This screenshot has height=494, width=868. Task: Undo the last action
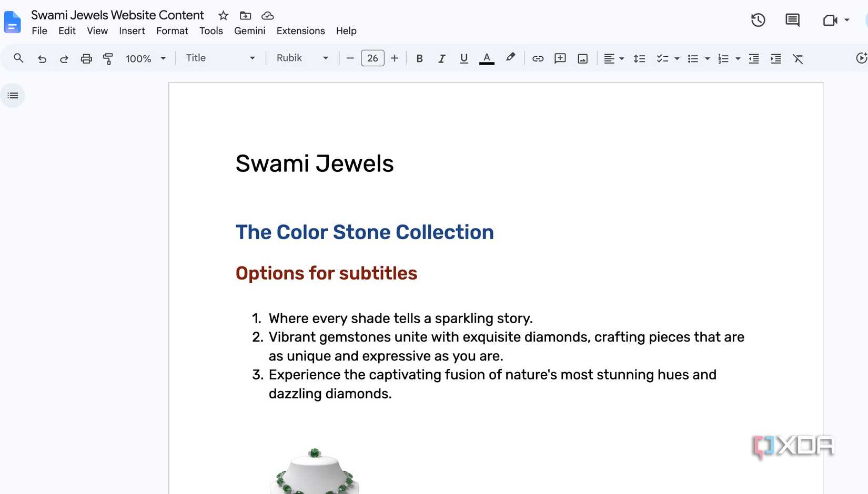pyautogui.click(x=42, y=59)
